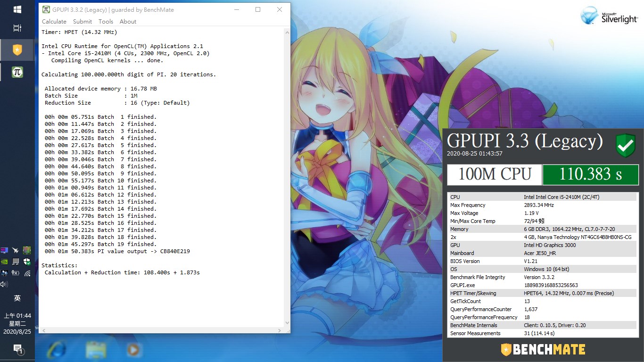Maximize the GPUPI window
Image resolution: width=644 pixels, height=362 pixels.
pyautogui.click(x=258, y=9)
